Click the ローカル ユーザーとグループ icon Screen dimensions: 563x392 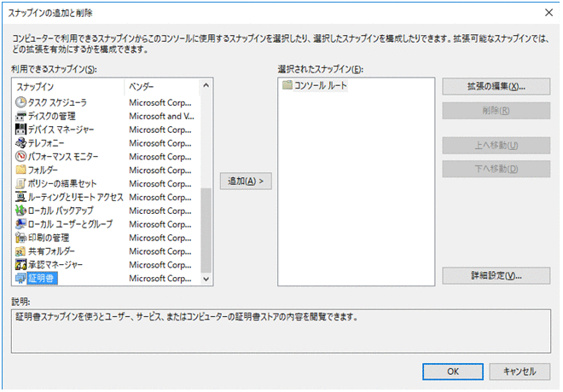20,224
